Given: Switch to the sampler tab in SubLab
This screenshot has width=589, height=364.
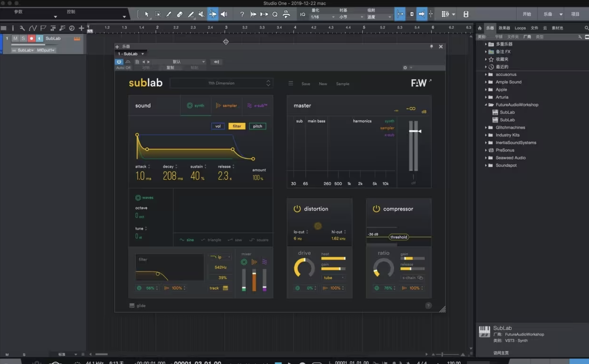Looking at the screenshot, I should [226, 105].
